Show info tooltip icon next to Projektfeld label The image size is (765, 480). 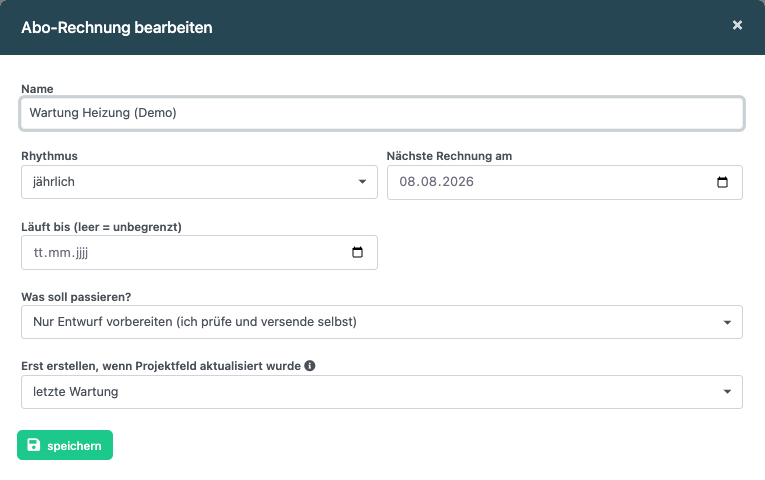point(310,365)
